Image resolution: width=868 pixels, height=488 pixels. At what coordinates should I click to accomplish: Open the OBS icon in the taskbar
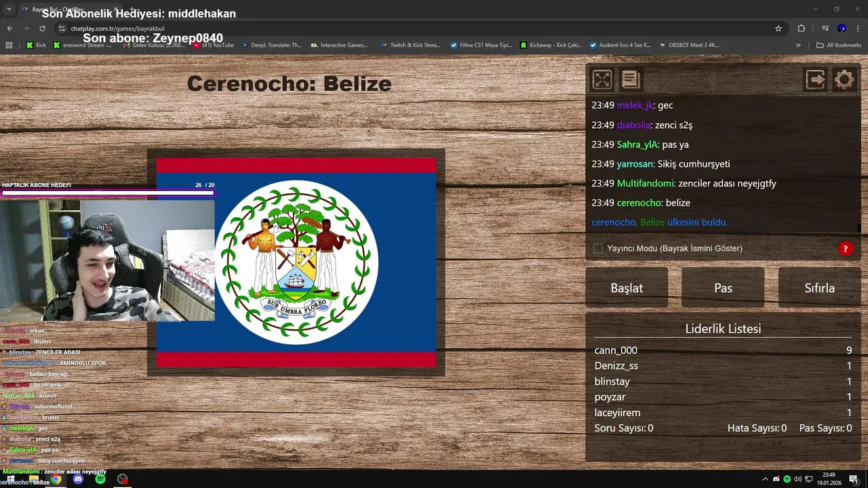coord(122,479)
